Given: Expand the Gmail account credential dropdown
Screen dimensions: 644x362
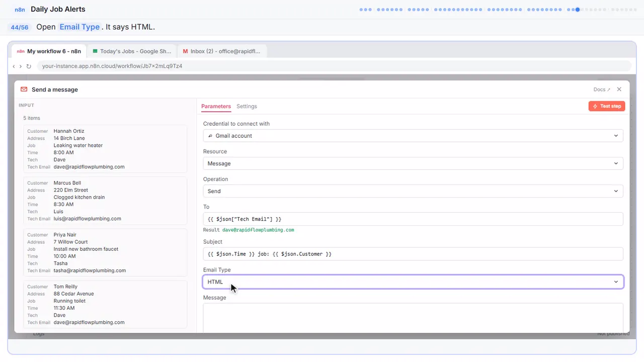Looking at the screenshot, I should (x=413, y=136).
